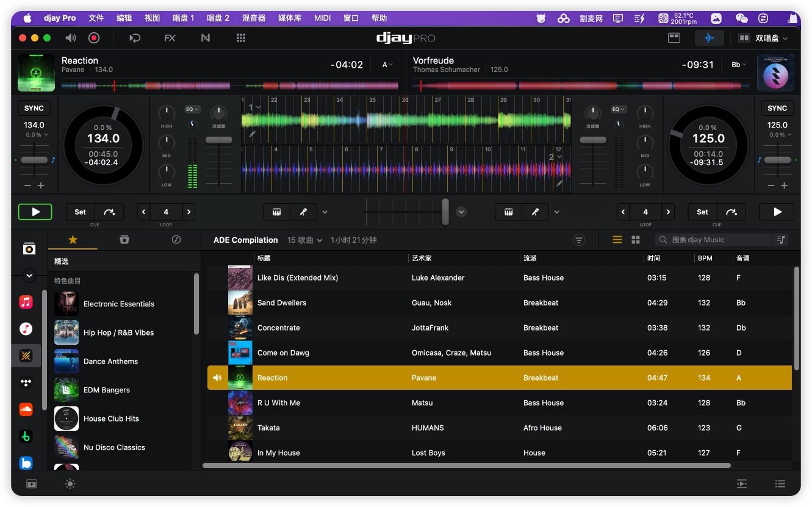Open the key A dropdown for Deck 1
Screen dimensions: 812x507
[x=387, y=65]
